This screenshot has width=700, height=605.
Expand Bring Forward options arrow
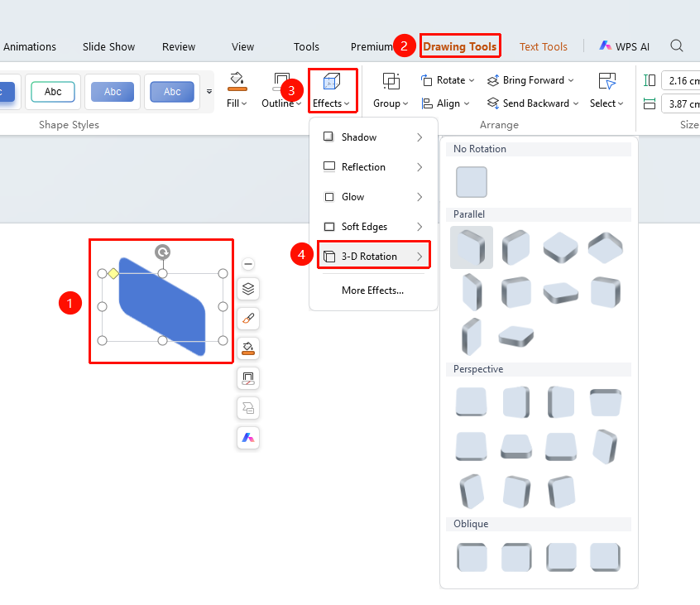click(x=571, y=80)
